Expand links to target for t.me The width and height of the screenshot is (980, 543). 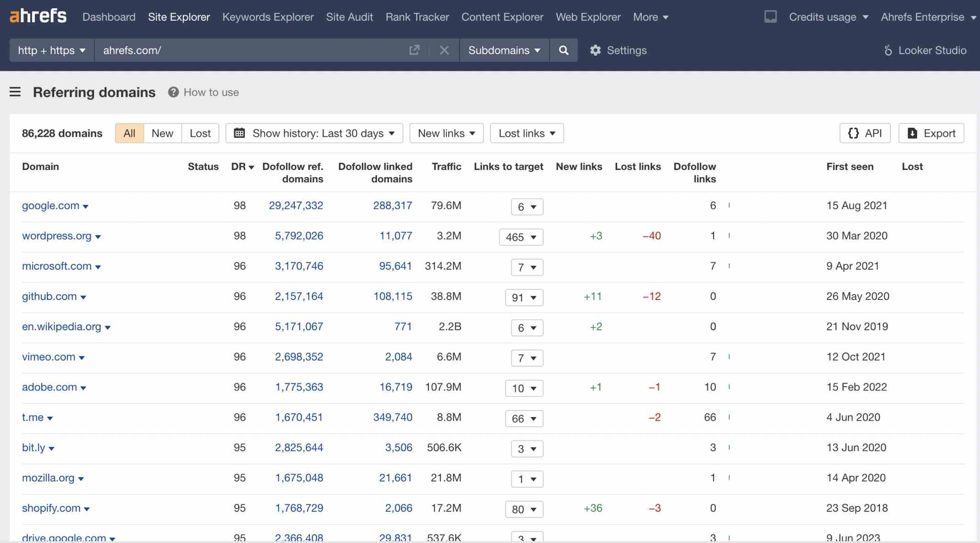pyautogui.click(x=524, y=418)
